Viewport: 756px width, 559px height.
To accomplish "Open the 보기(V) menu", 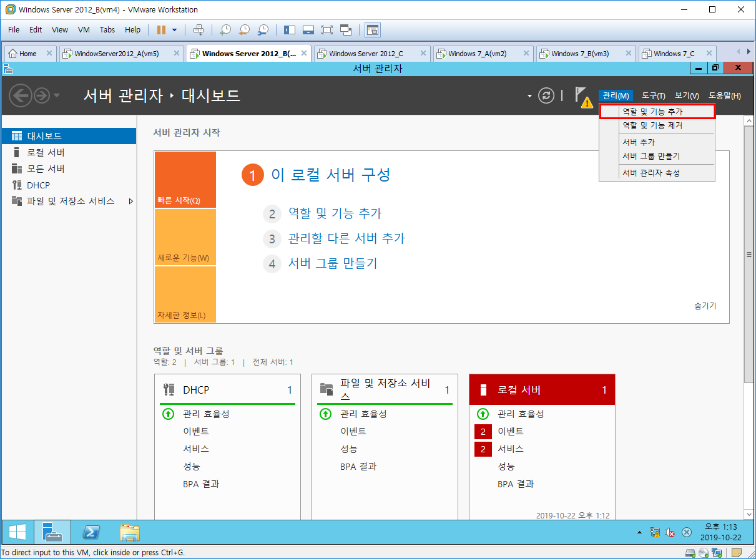I will point(687,95).
